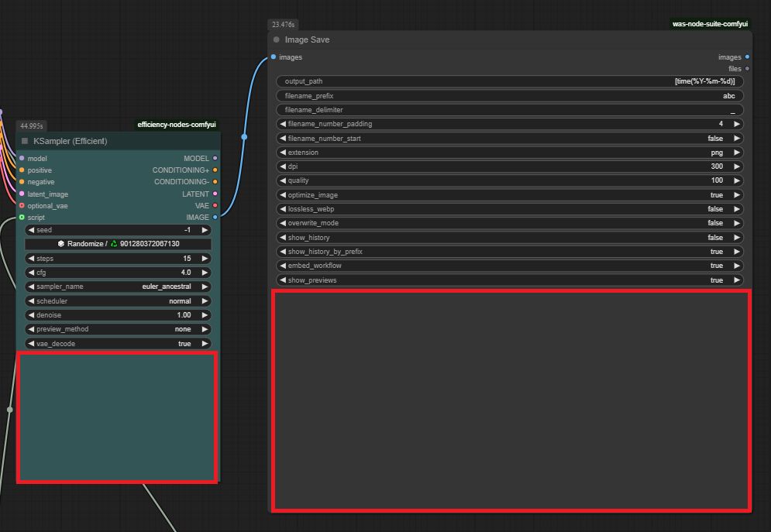Toggle overwrite_mode setting
The width and height of the screenshot is (771, 532).
510,223
